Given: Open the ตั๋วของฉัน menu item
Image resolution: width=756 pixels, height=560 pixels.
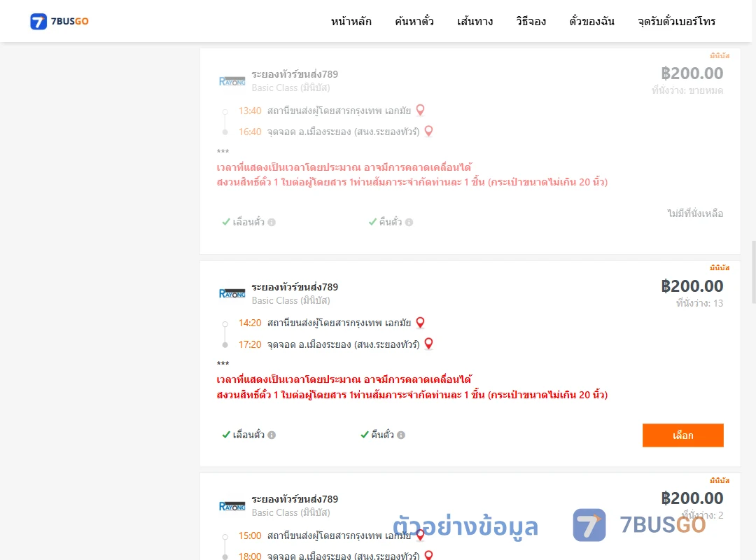Looking at the screenshot, I should click(x=591, y=21).
